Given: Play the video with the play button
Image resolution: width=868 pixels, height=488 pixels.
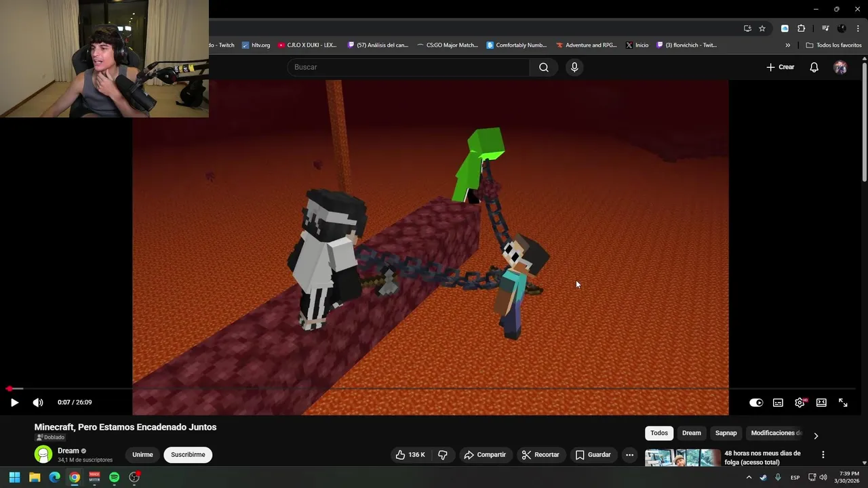Looking at the screenshot, I should (x=14, y=403).
